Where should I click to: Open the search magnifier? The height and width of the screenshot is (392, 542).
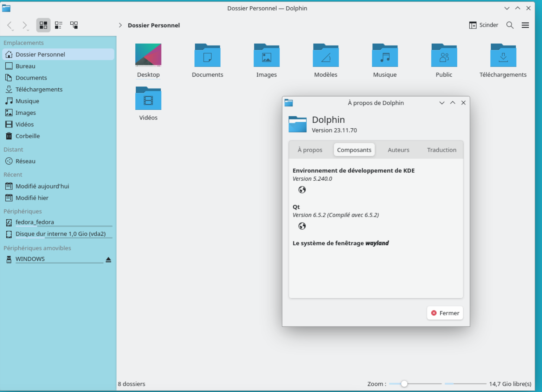510,25
